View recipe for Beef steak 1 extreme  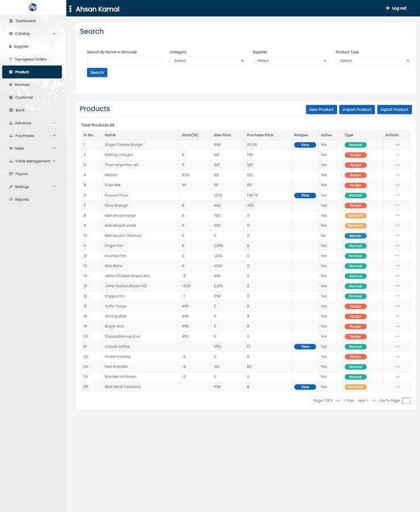305,387
